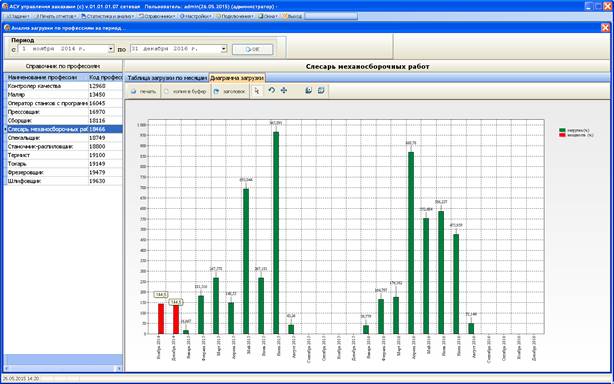The height and width of the screenshot is (384, 614).
Task: Open the Статистика и анализ menu
Action: [x=107, y=16]
